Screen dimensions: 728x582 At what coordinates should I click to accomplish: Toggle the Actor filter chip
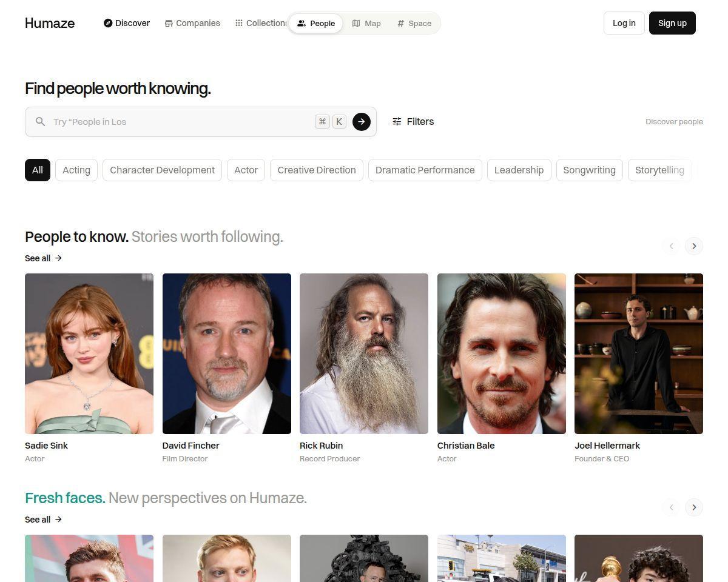(246, 170)
